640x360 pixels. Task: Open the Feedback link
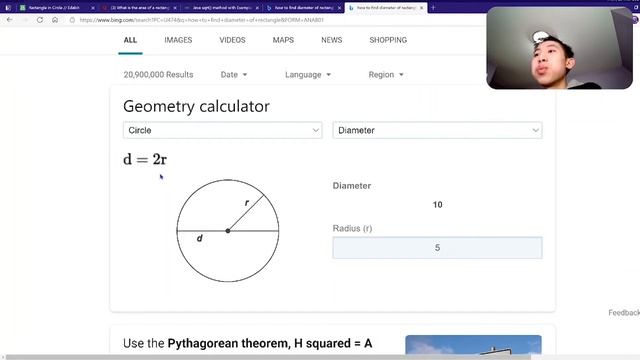pos(624,313)
